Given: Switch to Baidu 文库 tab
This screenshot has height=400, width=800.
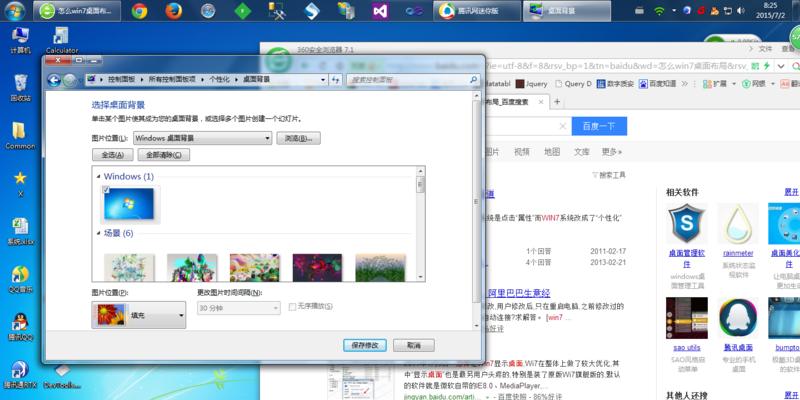Looking at the screenshot, I should (x=582, y=152).
